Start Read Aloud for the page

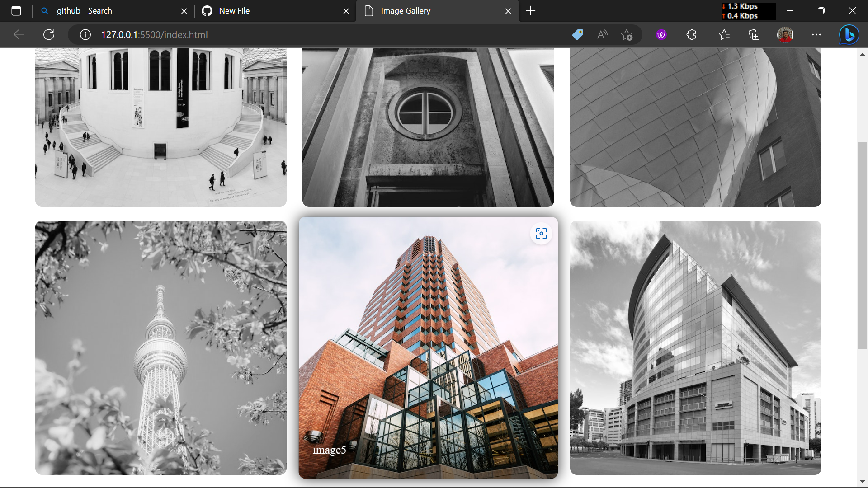(x=602, y=34)
